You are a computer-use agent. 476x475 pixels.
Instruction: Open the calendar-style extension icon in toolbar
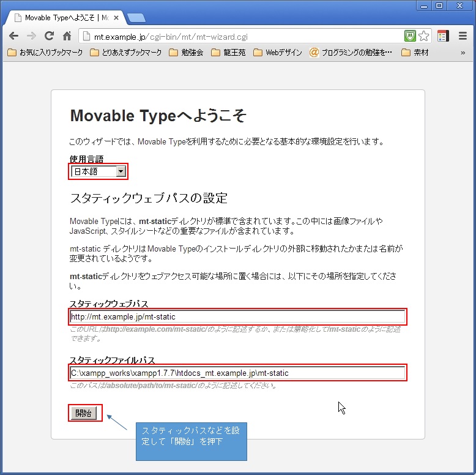click(443, 36)
